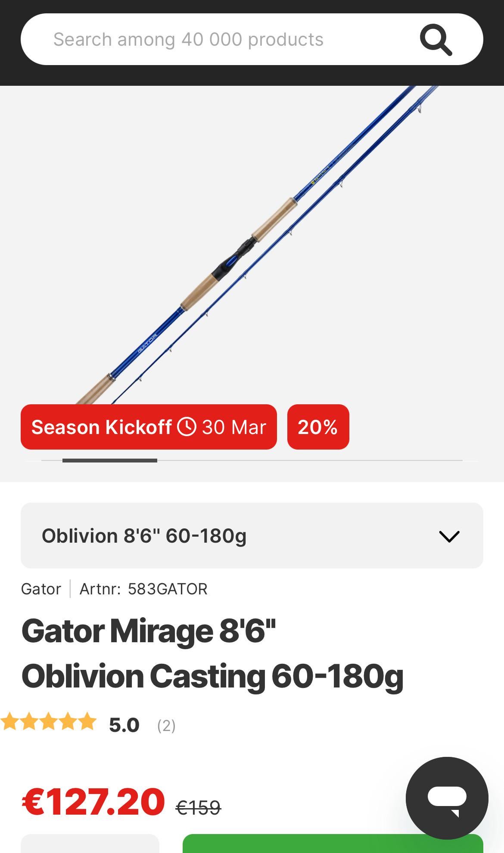Expand variant list via the chevron arrow
Screen dimensions: 504x853
pyautogui.click(x=449, y=536)
